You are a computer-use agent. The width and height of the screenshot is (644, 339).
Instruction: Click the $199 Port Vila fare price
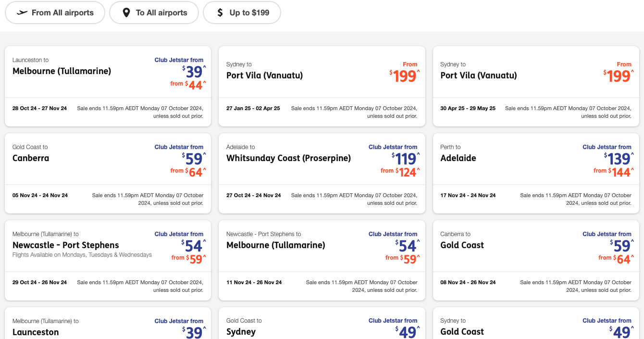tap(404, 76)
